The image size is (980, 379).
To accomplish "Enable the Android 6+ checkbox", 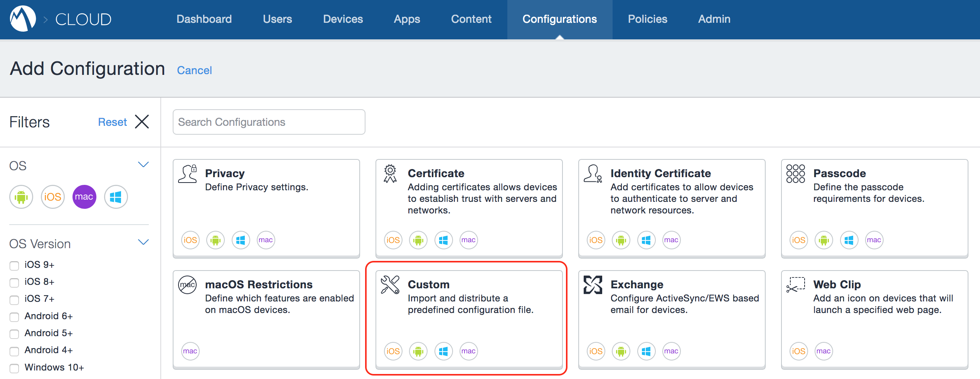I will (x=14, y=317).
